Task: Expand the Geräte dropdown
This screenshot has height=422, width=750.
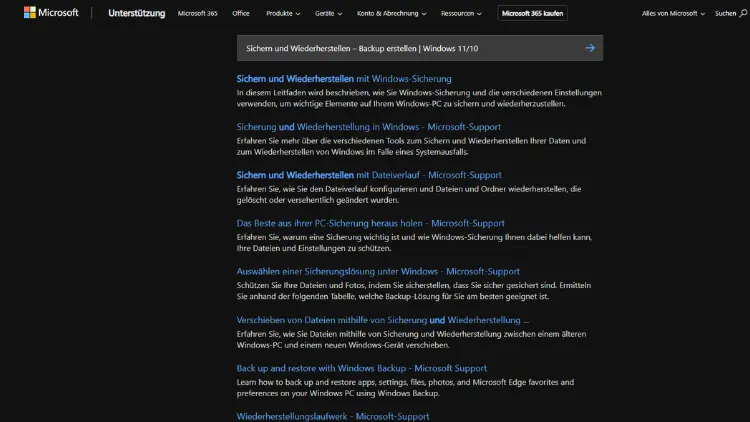Action: 328,13
